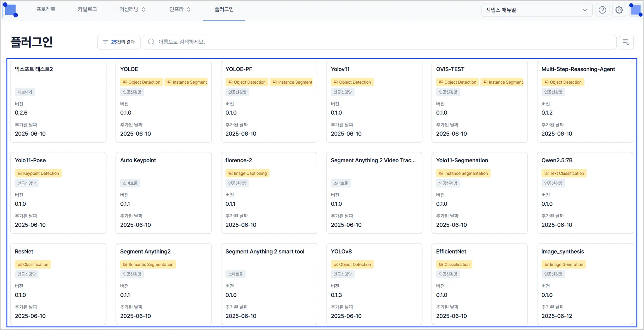The height and width of the screenshot is (330, 644).
Task: Click the sort order icon button
Action: pyautogui.click(x=626, y=42)
